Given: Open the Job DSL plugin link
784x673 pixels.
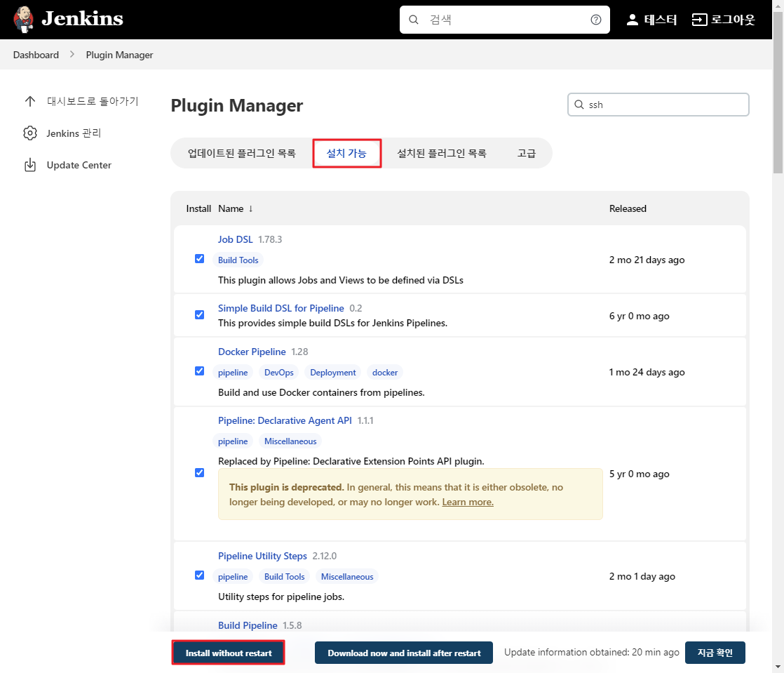Looking at the screenshot, I should [236, 239].
